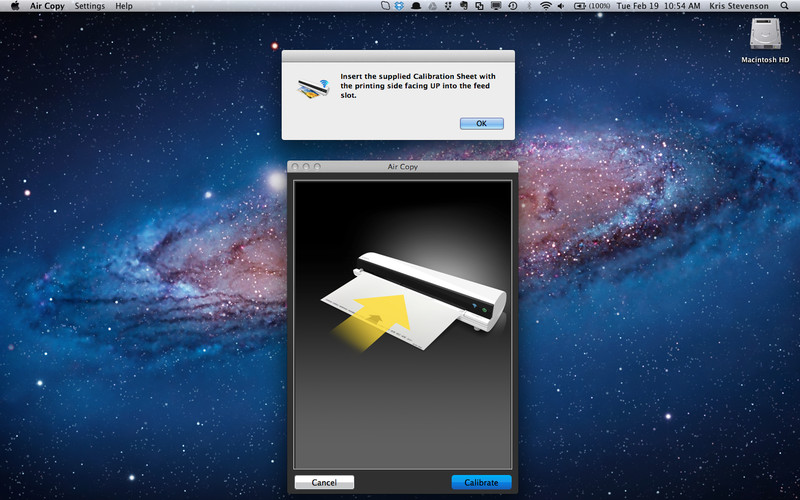Click the overlapping squares icon in menu bar
This screenshot has width=800, height=500.
tap(480, 6)
